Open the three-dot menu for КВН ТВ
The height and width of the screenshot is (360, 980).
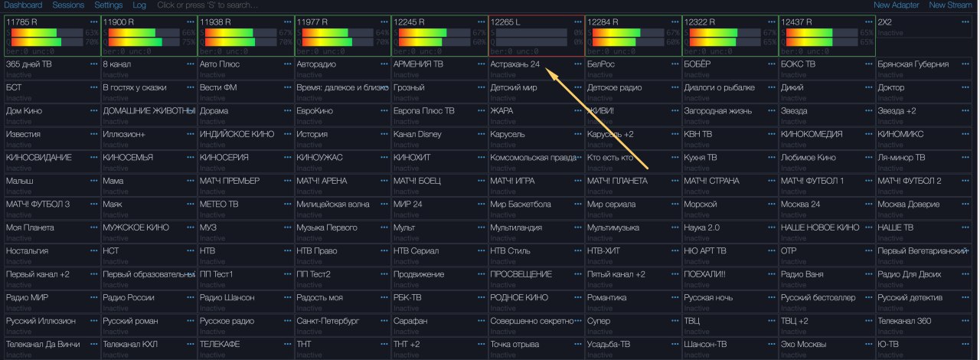click(772, 134)
